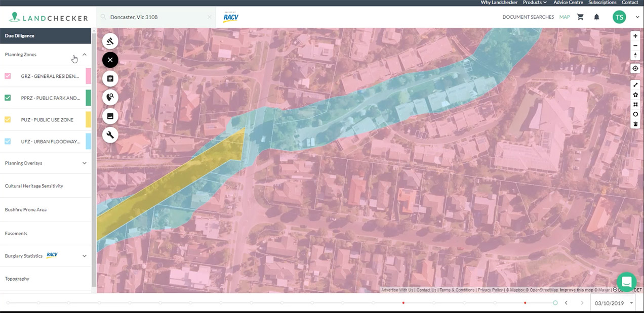Open the clipboard report tool
The image size is (644, 313).
[x=110, y=78]
